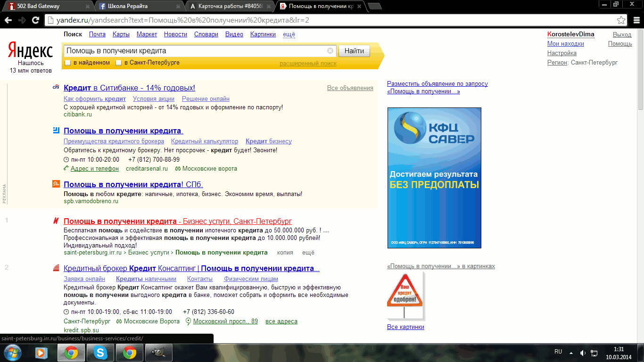The image size is (644, 362).
Task: Open the Почта service link
Action: point(97,34)
